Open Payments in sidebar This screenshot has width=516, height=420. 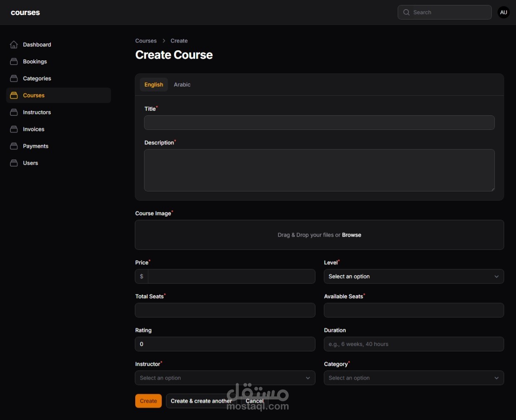(59, 146)
